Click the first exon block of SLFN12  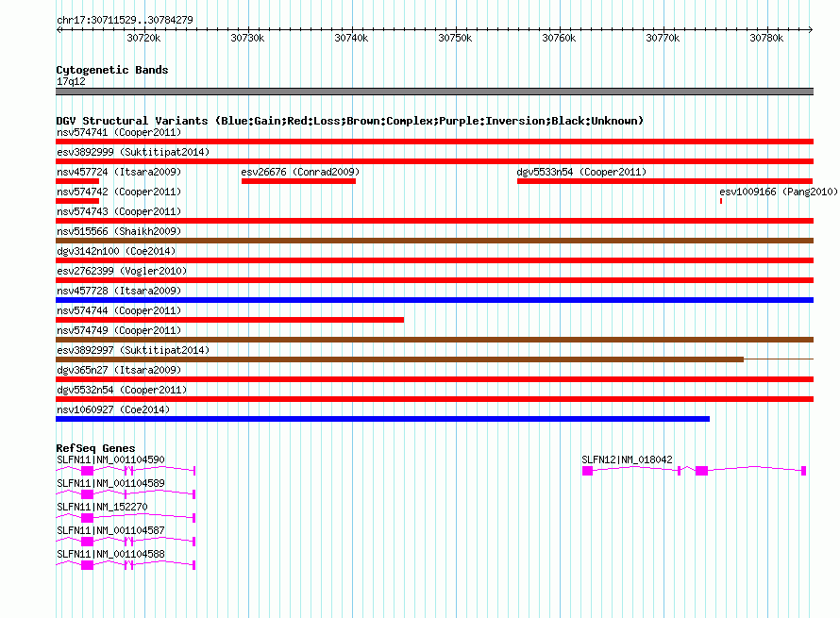[x=588, y=471]
